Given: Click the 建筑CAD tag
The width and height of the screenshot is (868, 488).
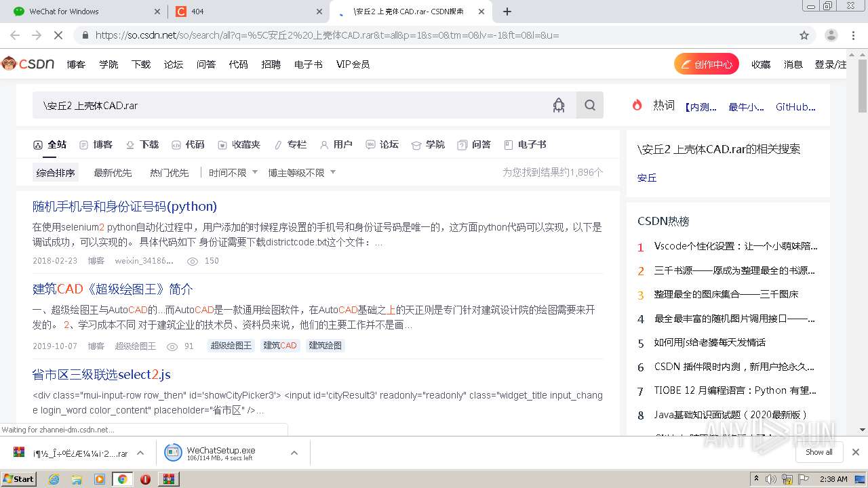Looking at the screenshot, I should coord(280,346).
